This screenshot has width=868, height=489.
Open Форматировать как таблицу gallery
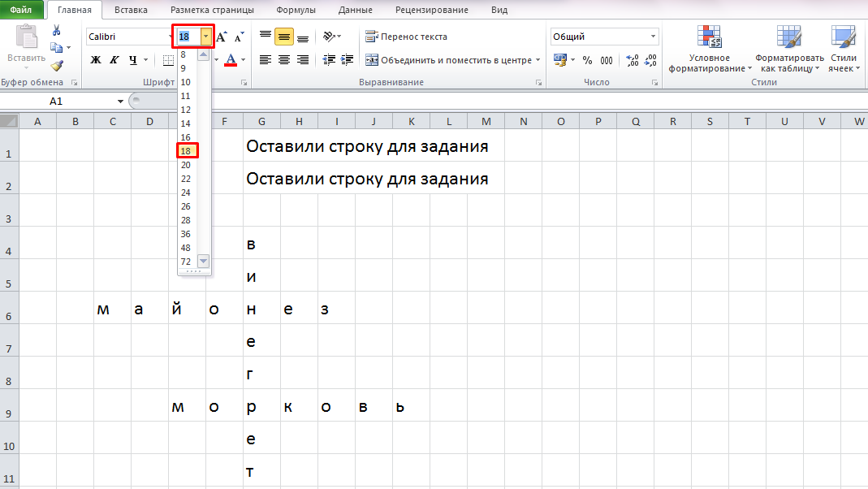pos(789,49)
